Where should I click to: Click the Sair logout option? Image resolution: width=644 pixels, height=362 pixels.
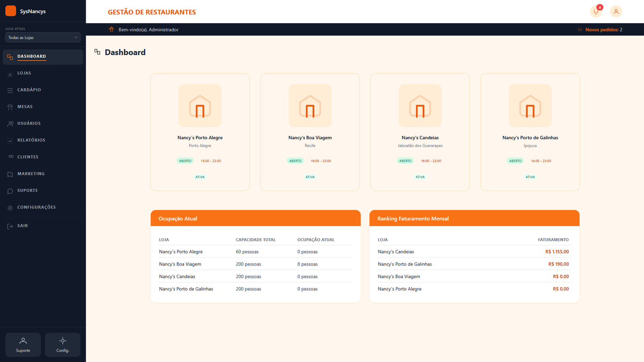click(x=23, y=226)
